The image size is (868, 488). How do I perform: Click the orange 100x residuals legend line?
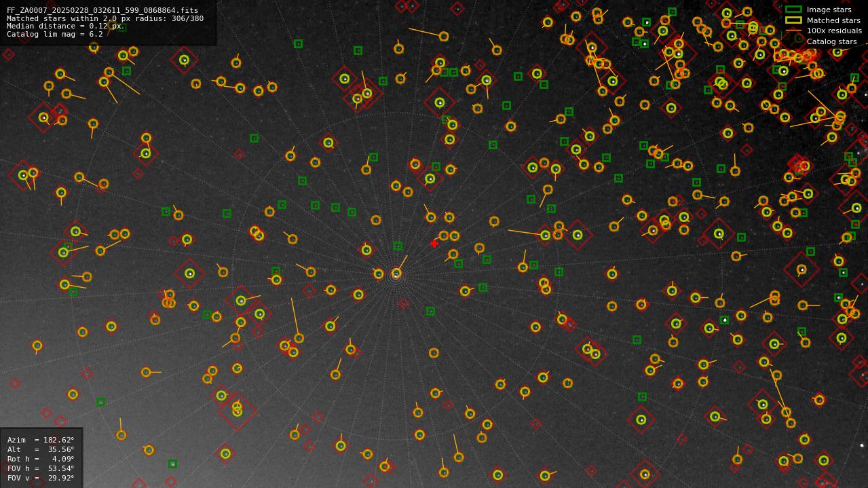793,31
